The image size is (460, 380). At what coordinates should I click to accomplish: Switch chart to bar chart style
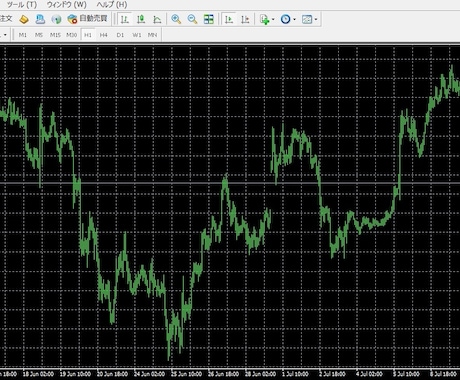click(125, 19)
